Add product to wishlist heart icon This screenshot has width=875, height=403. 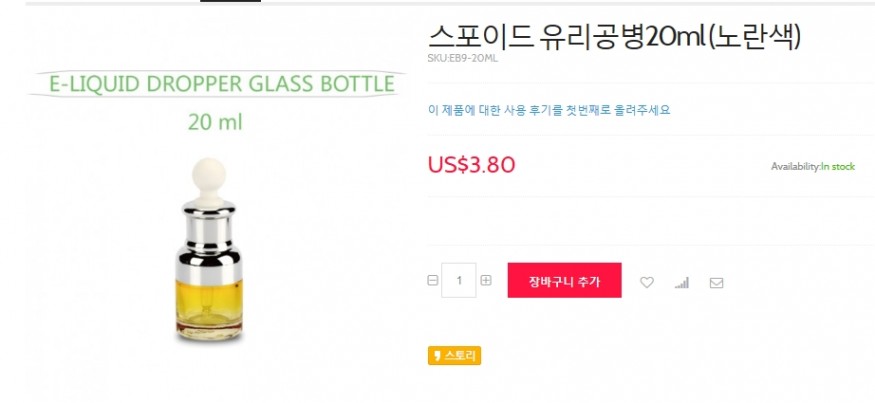point(647,282)
